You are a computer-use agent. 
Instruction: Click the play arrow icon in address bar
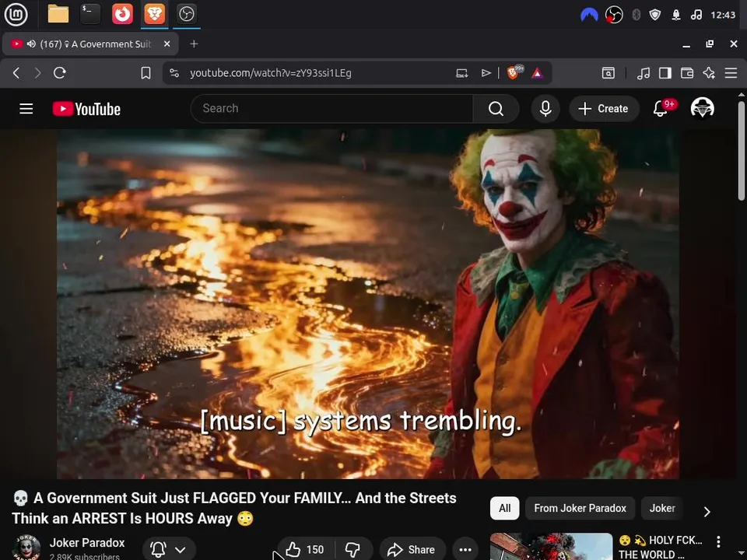[x=486, y=73]
